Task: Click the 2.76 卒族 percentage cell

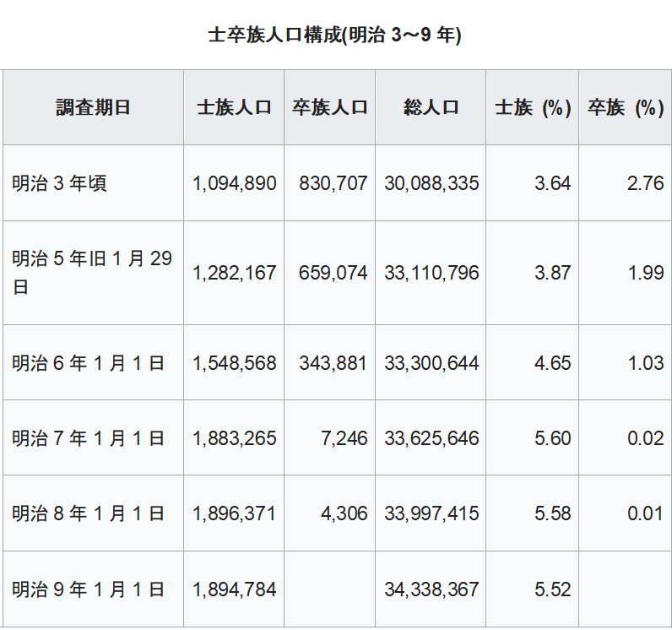Action: pyautogui.click(x=645, y=183)
